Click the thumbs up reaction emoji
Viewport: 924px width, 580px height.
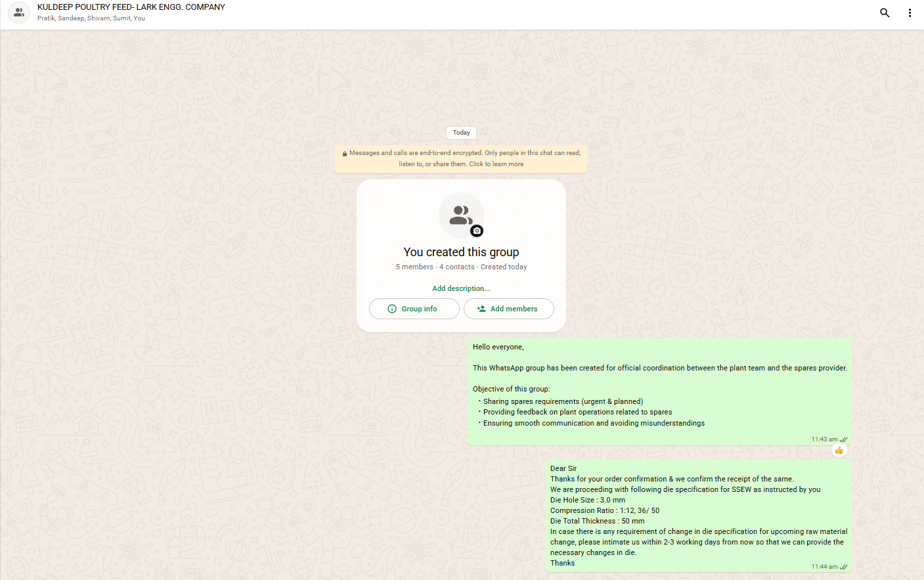tap(839, 450)
